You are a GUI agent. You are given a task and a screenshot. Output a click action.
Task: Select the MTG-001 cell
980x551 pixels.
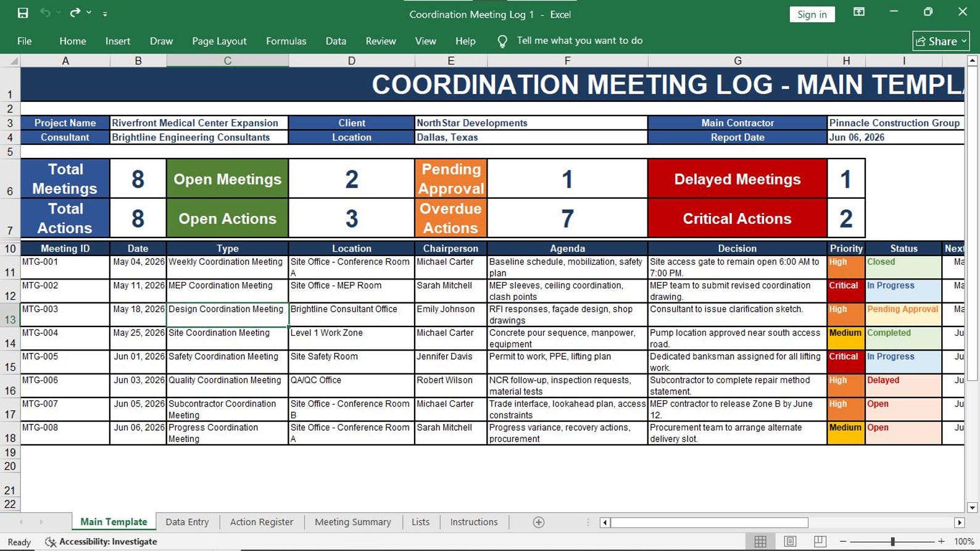coord(65,267)
